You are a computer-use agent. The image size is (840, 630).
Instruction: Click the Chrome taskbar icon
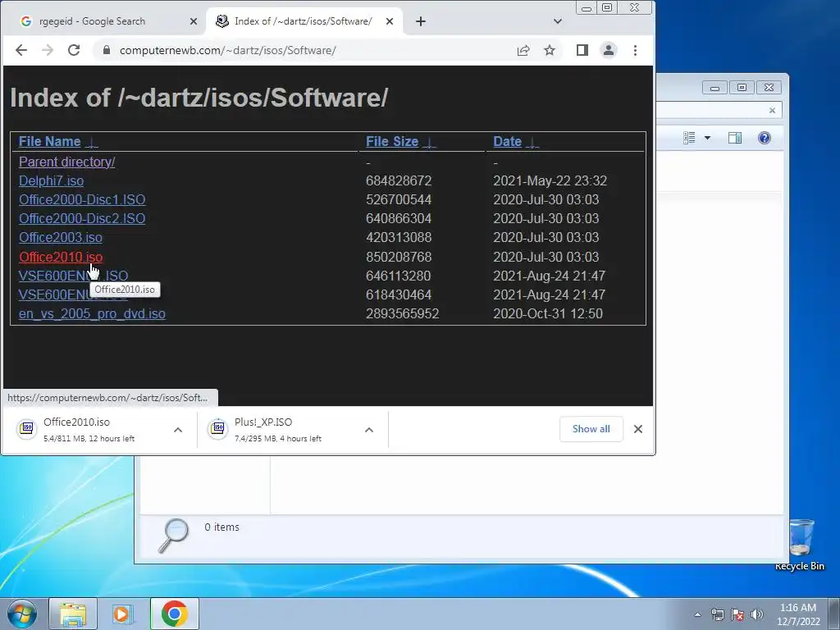174,614
